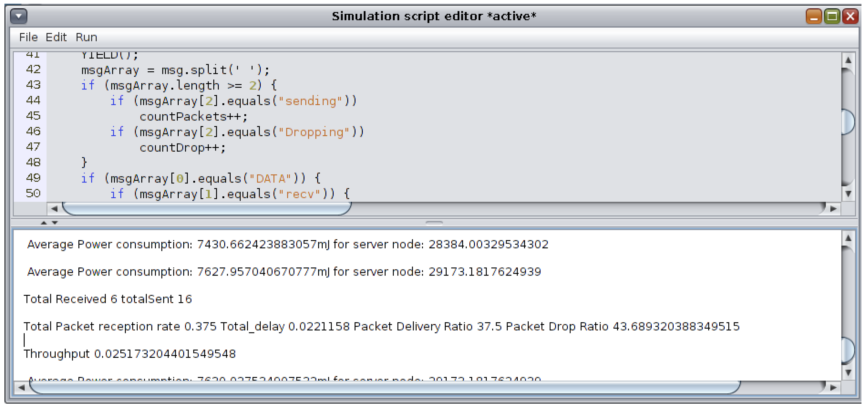Click output panel scroll up arrow

tap(848, 238)
